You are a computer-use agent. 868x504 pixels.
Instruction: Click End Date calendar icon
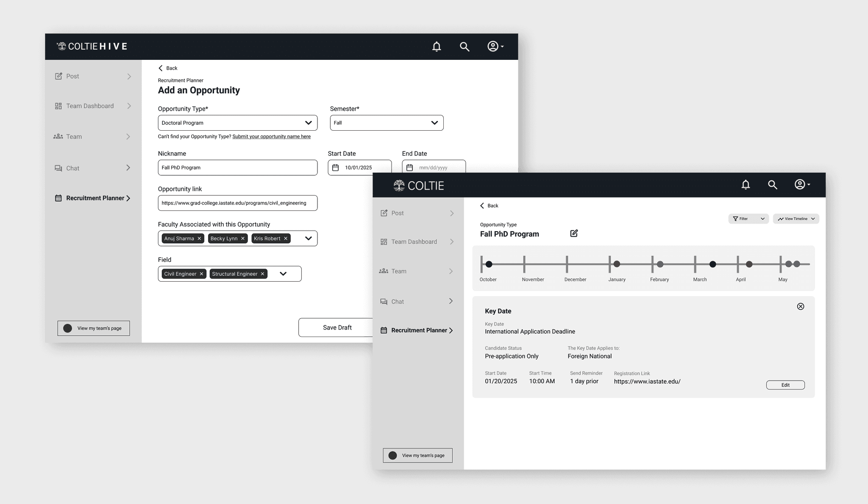(x=409, y=168)
